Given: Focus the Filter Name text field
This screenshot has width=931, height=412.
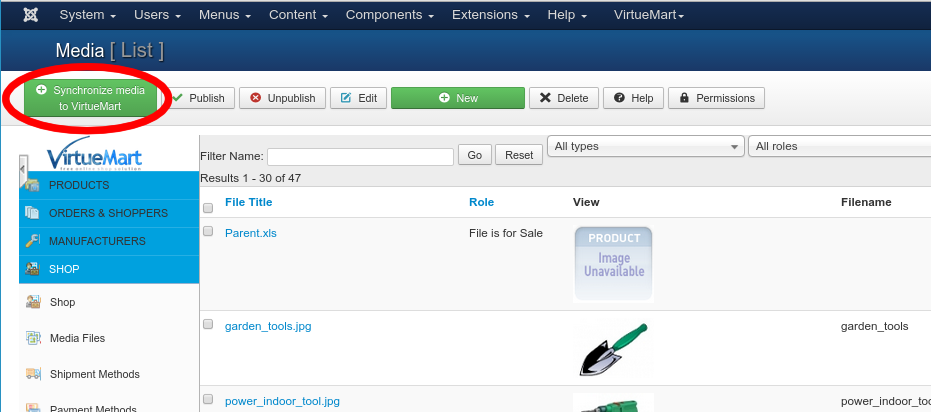Looking at the screenshot, I should coord(360,156).
